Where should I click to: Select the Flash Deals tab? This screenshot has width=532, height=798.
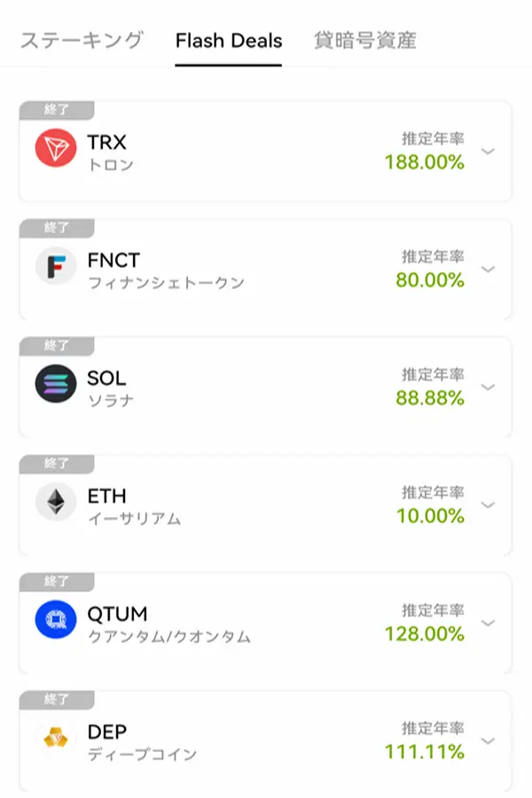coord(228,39)
